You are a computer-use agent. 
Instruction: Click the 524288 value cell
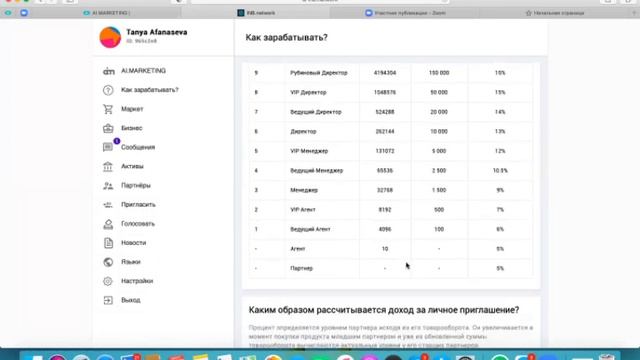click(385, 112)
